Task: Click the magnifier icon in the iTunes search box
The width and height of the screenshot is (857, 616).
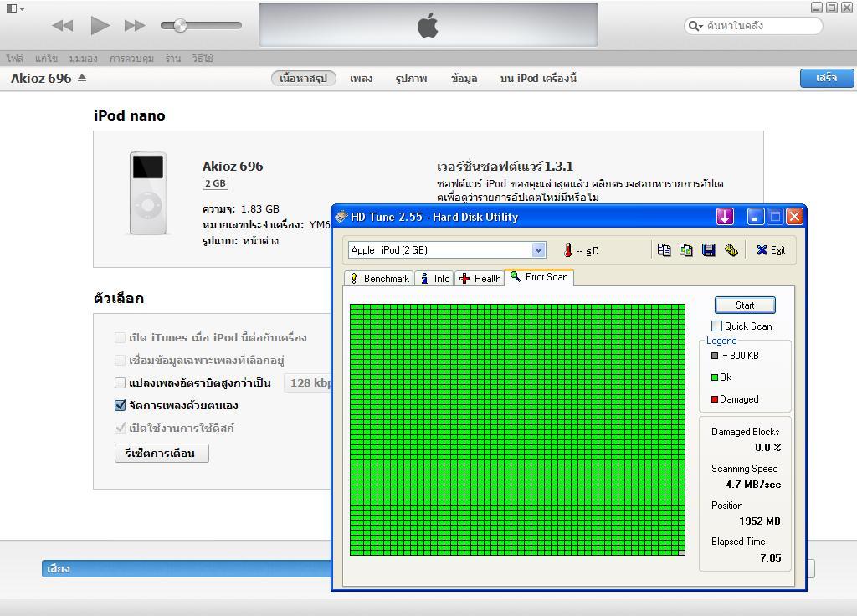Action: 695,26
